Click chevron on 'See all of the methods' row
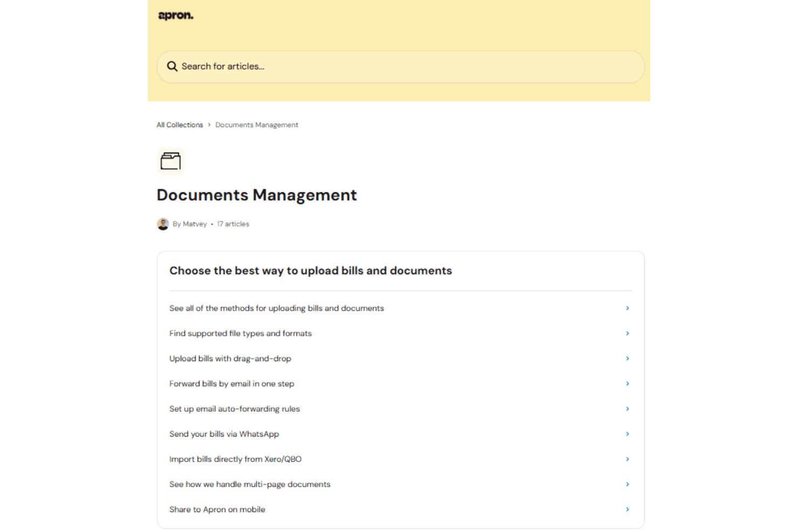The width and height of the screenshot is (798, 532). click(628, 308)
